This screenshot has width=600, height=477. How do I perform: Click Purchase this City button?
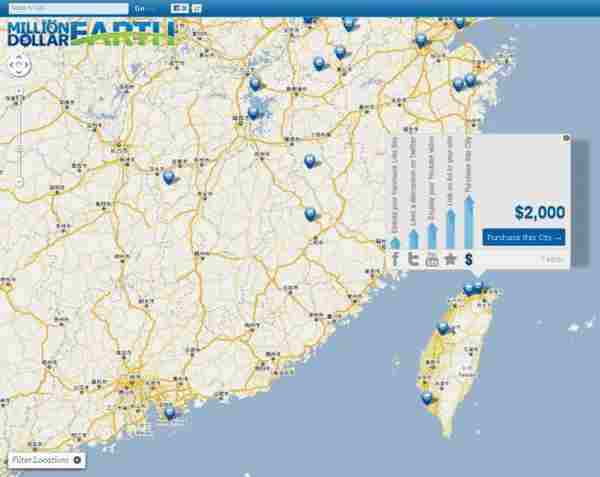pyautogui.click(x=523, y=238)
